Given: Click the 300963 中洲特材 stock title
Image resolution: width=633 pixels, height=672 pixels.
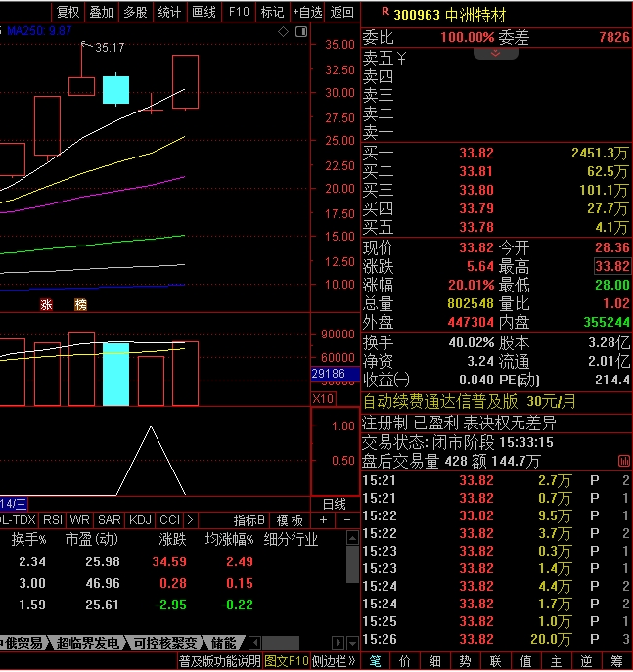Looking at the screenshot, I should [x=450, y=15].
